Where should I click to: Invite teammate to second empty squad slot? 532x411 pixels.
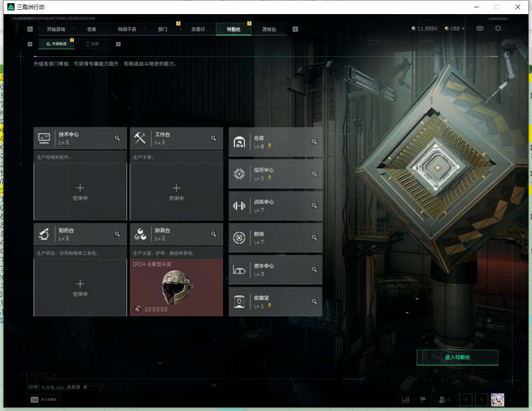[481, 400]
